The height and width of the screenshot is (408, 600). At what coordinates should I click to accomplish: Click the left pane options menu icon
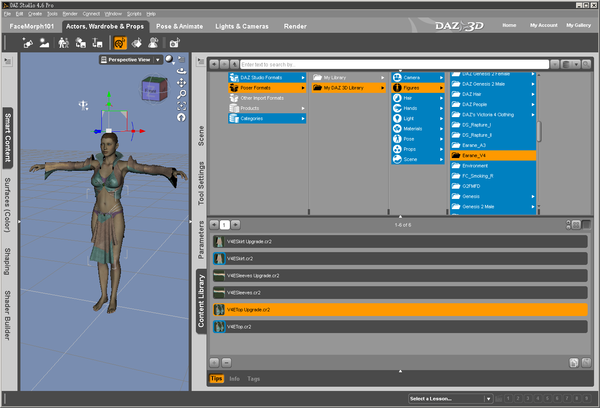[8, 61]
